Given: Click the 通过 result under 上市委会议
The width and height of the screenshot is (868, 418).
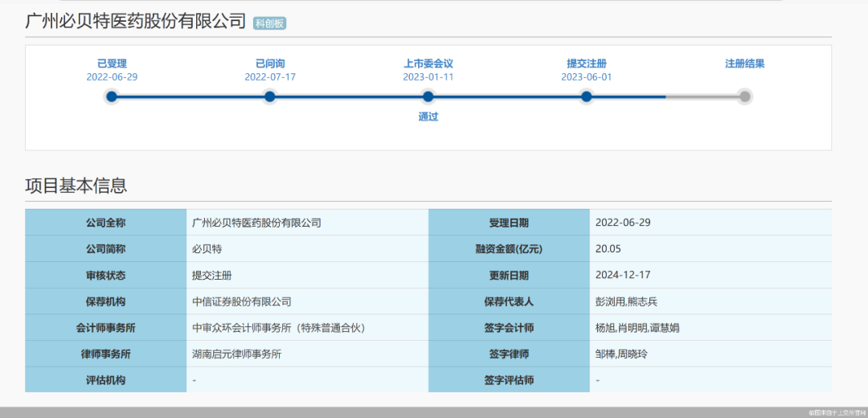Looking at the screenshot, I should pyautogui.click(x=428, y=117).
